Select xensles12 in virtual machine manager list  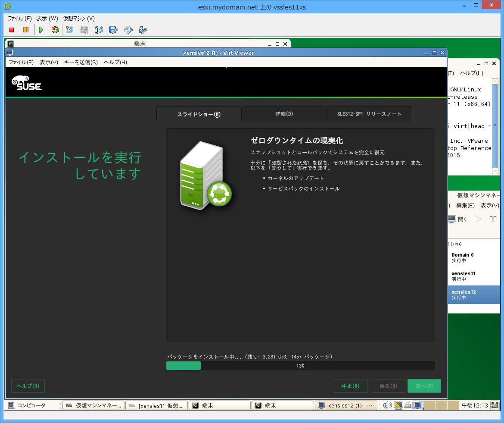point(474,295)
